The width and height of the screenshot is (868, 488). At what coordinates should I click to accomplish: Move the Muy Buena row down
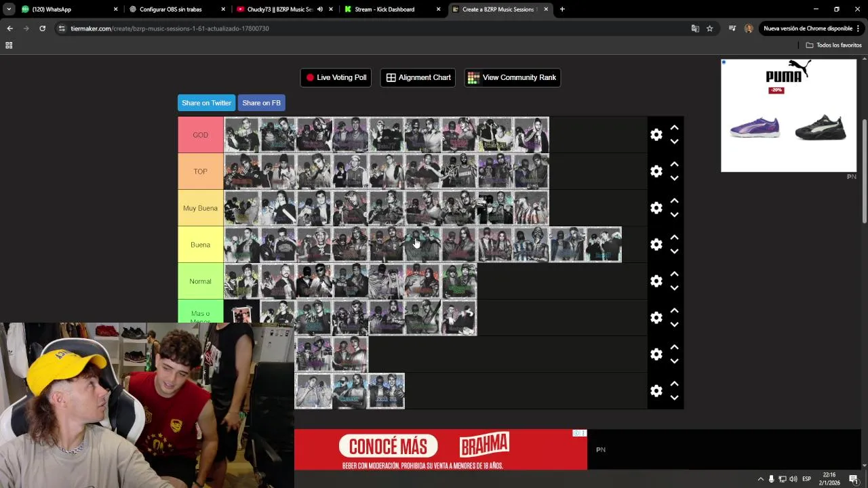pos(674,215)
